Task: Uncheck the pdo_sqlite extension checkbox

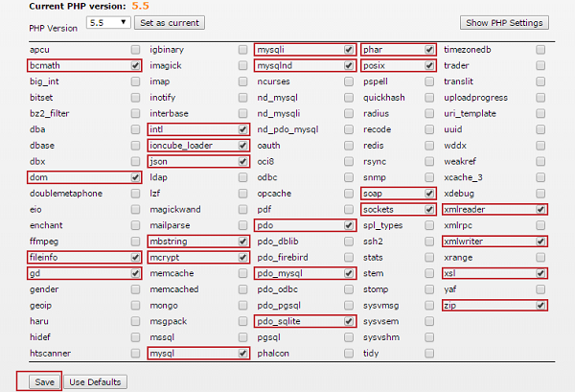Action: point(347,321)
